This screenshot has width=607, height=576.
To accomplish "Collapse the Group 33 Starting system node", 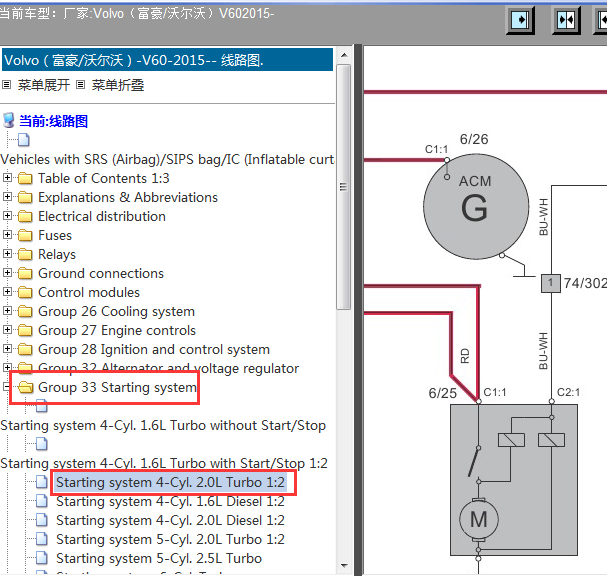I will pyautogui.click(x=7, y=386).
